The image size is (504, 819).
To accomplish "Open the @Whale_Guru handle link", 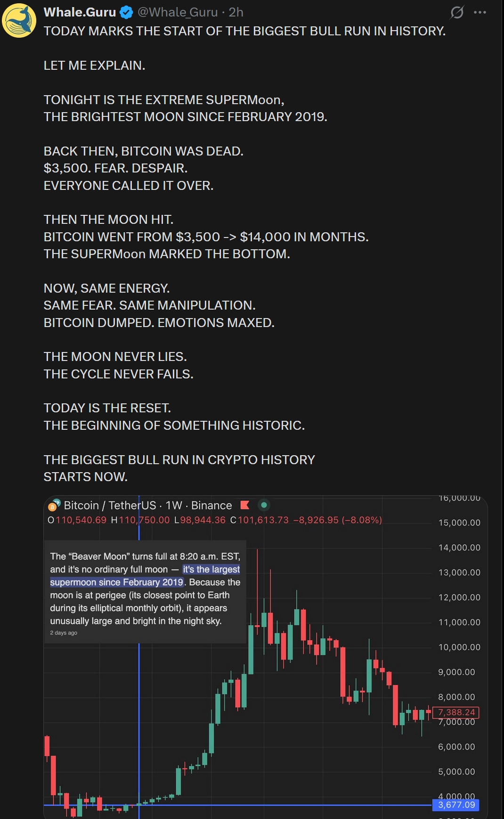I will point(178,12).
